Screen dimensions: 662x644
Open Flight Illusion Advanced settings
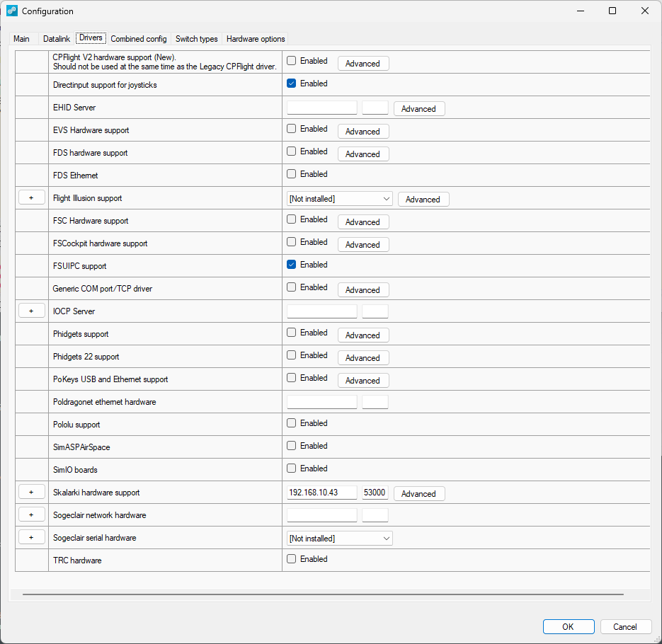pyautogui.click(x=423, y=200)
